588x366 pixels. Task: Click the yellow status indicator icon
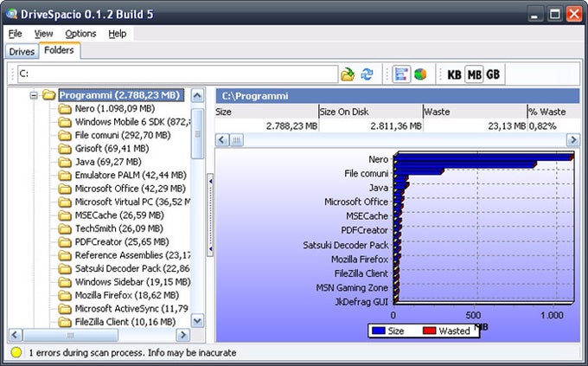click(16, 352)
